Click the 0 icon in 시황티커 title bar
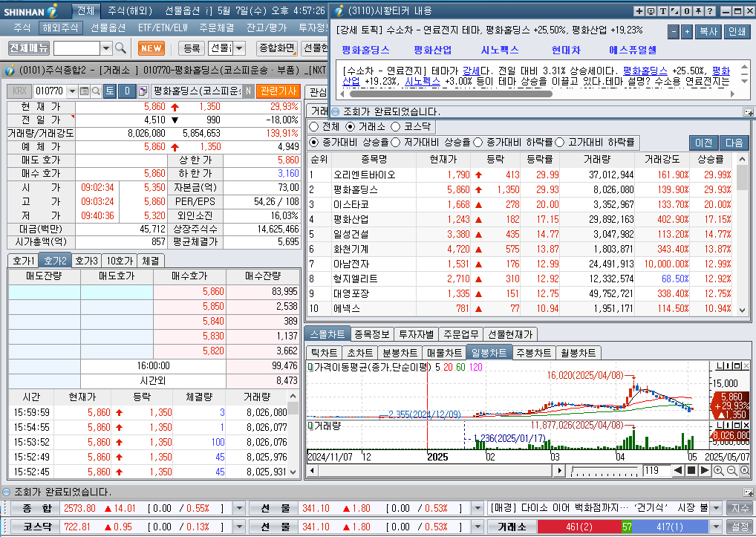The width and height of the screenshot is (756, 537). (x=686, y=11)
